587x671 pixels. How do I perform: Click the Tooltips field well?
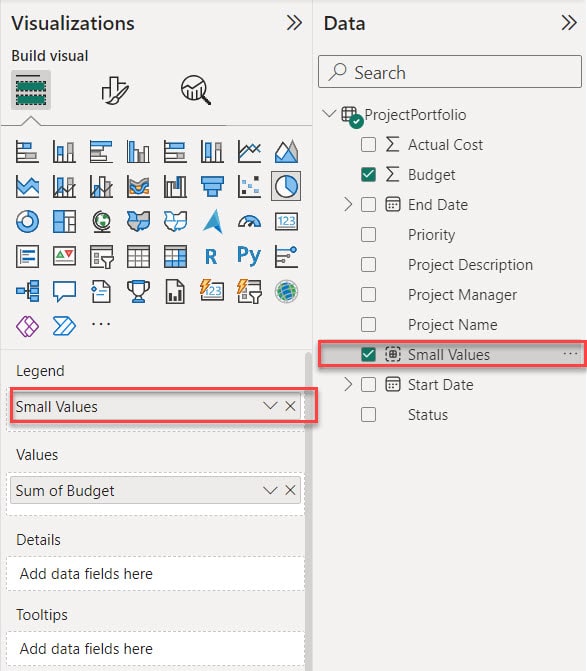155,649
